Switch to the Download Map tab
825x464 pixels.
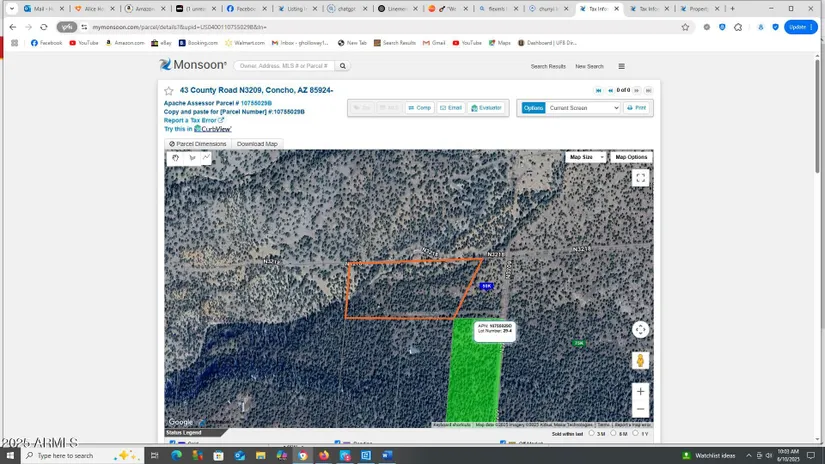pyautogui.click(x=257, y=144)
